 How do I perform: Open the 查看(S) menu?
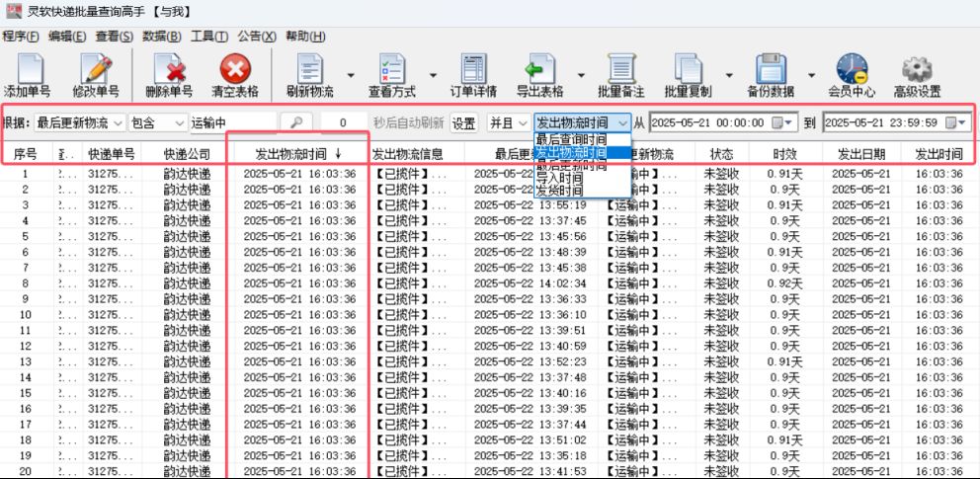pos(115,37)
